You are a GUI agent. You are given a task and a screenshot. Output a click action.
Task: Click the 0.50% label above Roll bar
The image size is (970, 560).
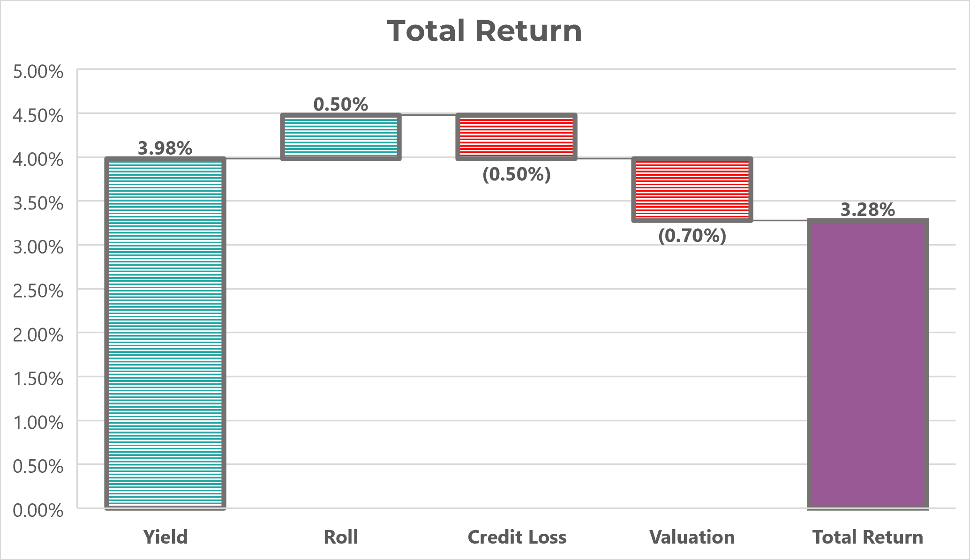coord(341,105)
